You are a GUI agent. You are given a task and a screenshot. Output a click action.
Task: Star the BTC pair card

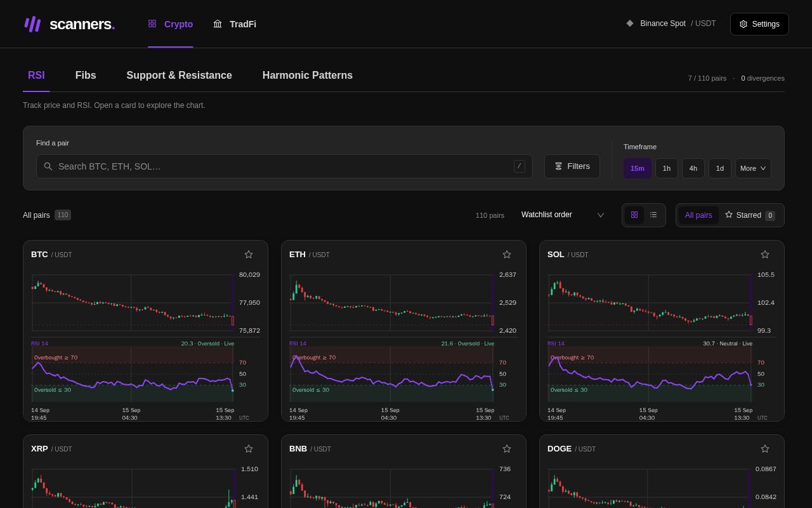pos(249,255)
